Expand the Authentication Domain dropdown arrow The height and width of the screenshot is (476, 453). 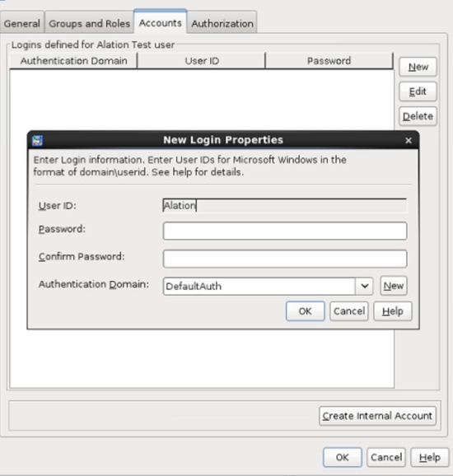pos(365,286)
